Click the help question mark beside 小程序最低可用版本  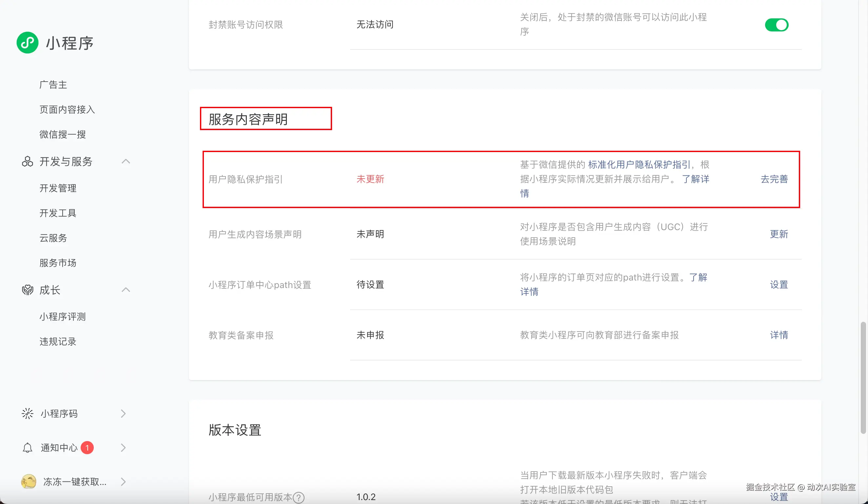click(x=299, y=497)
